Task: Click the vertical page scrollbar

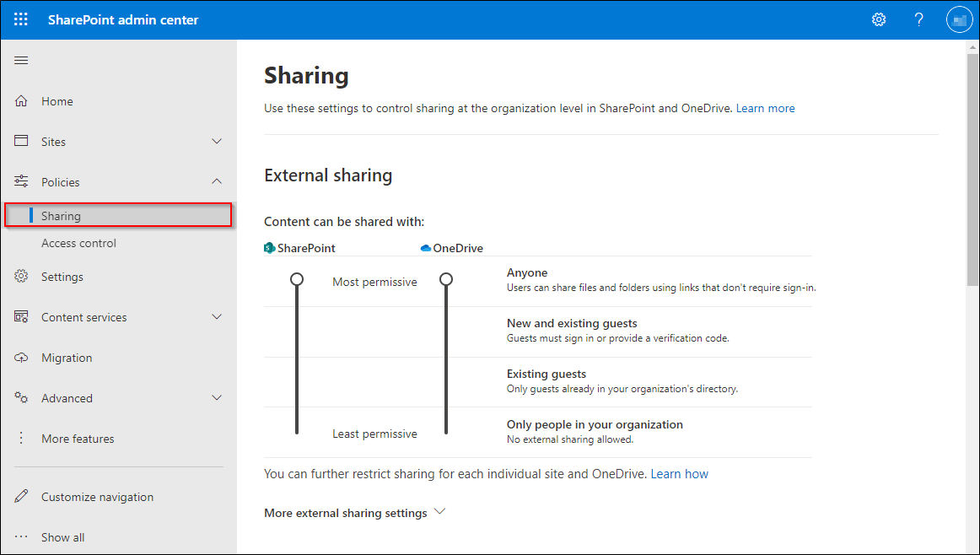Action: (972, 169)
